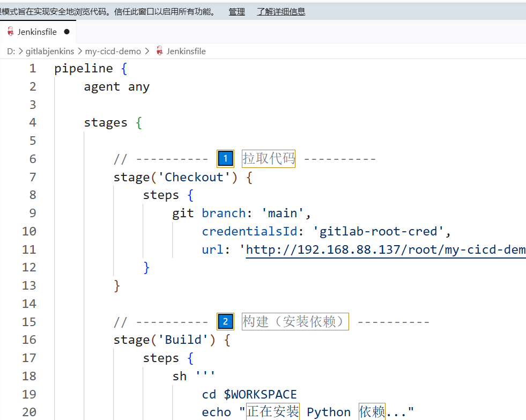Click line number 11 in the gutter
The height and width of the screenshot is (420, 526).
coord(29,249)
